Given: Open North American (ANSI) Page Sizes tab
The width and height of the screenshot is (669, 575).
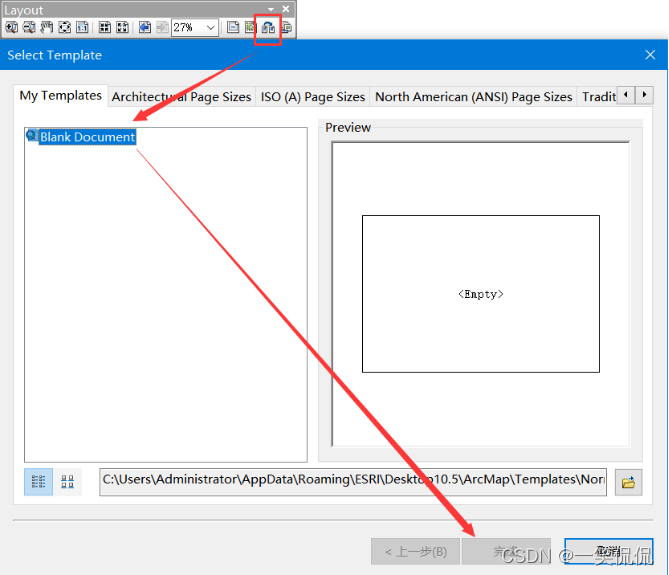Looking at the screenshot, I should pos(473,97).
